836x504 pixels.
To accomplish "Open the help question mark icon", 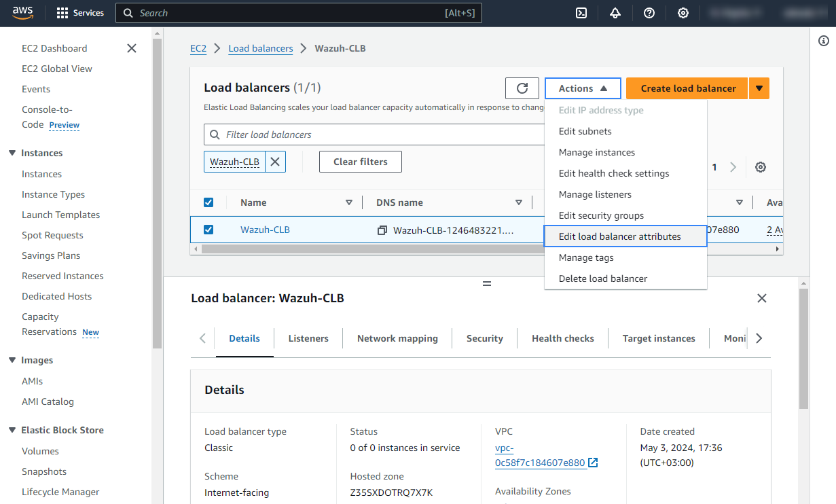I will pos(649,13).
